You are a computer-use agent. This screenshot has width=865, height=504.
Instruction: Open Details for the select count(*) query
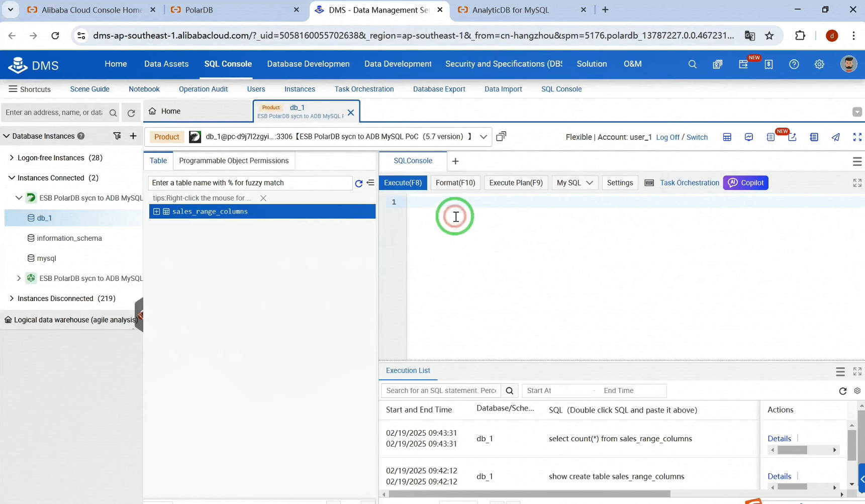point(779,439)
